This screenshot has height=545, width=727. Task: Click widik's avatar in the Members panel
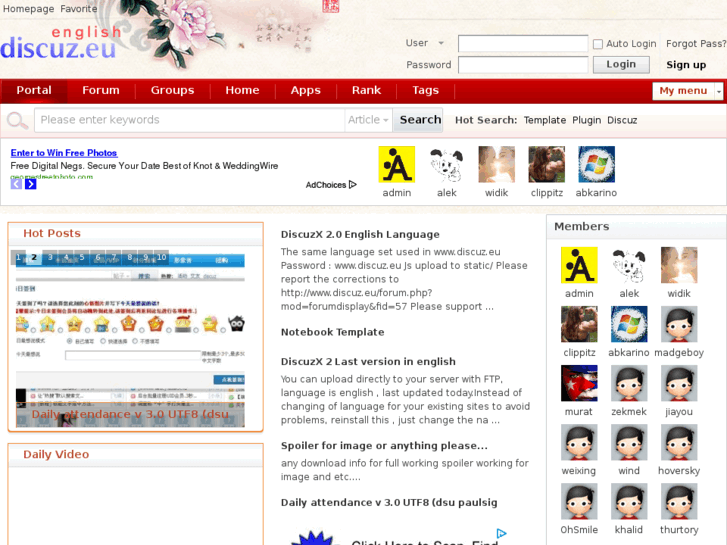click(679, 265)
